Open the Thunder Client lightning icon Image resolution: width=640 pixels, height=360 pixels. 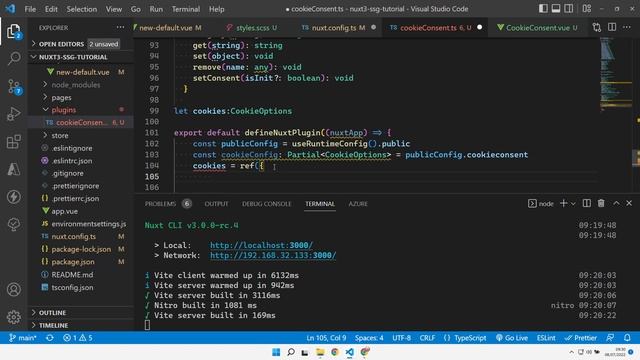14,197
